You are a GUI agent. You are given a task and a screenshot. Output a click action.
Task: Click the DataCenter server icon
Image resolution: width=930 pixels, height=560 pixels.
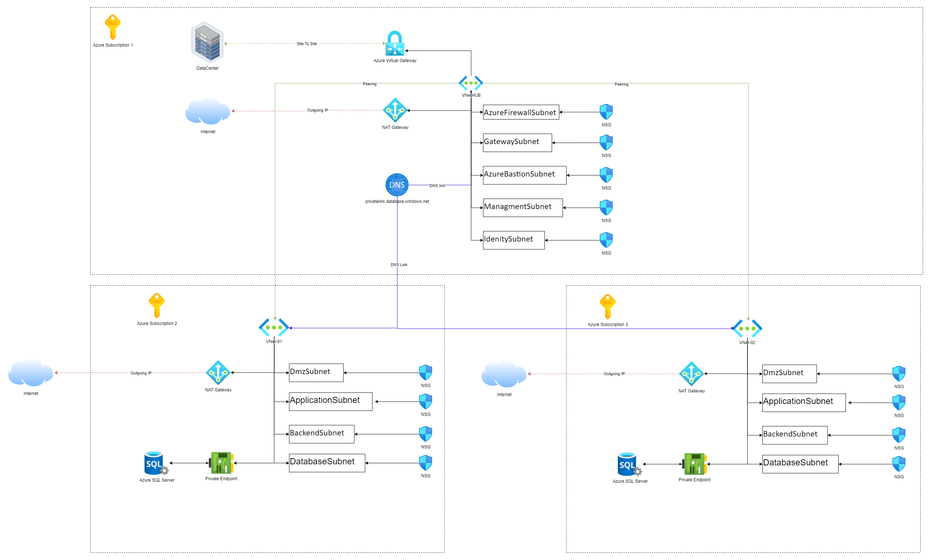(x=207, y=42)
